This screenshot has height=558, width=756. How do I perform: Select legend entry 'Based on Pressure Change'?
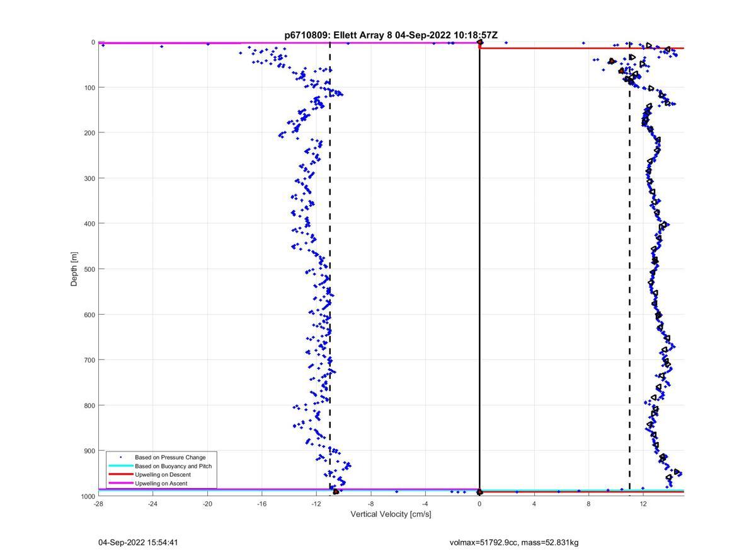[x=170, y=457]
